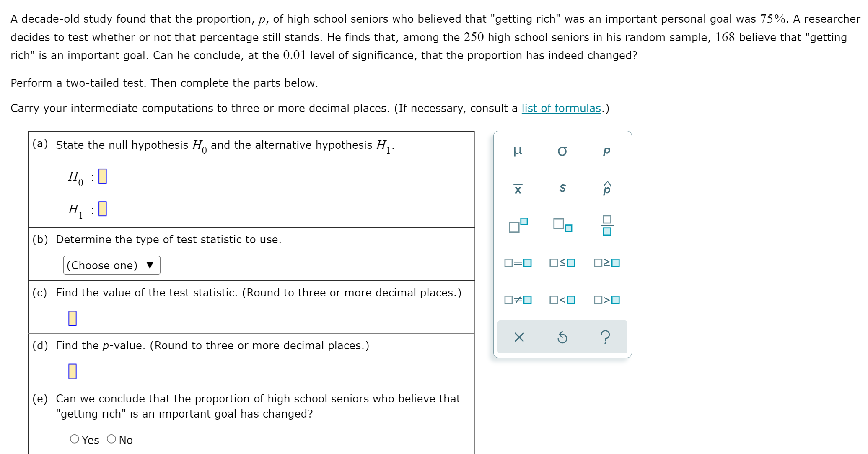Select the p symbol from the palette
Image resolution: width=868 pixels, height=454 pixels.
click(606, 151)
